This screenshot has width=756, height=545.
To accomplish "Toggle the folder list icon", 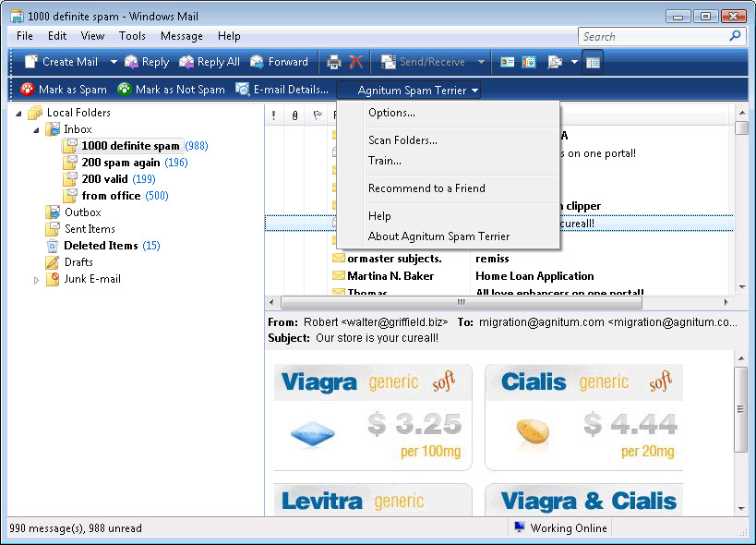I will pos(593,62).
